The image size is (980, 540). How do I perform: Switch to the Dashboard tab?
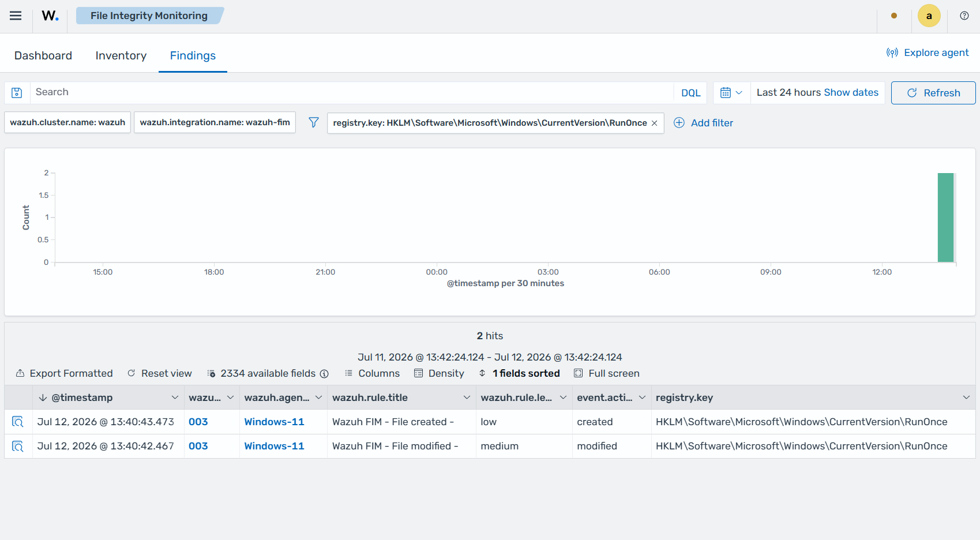click(43, 55)
